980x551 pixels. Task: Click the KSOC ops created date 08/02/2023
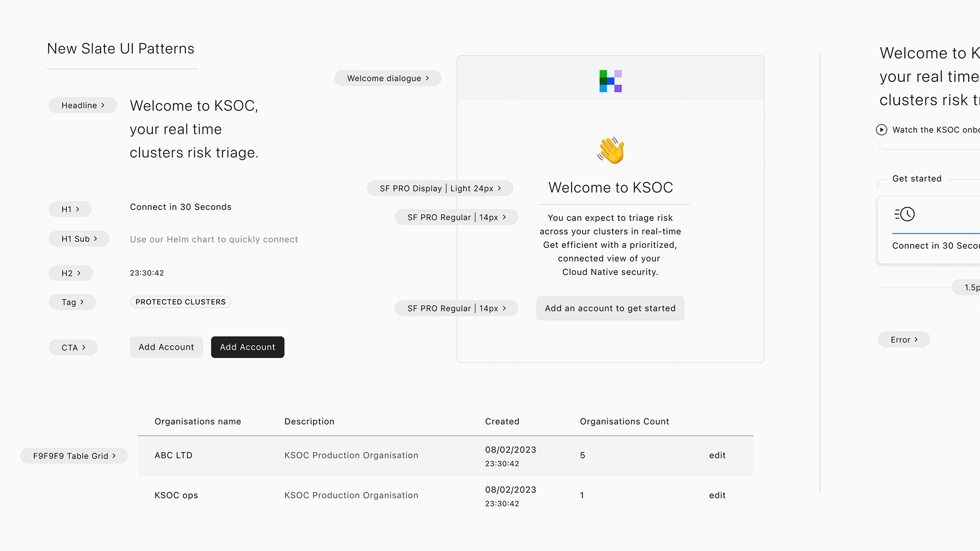pos(510,489)
